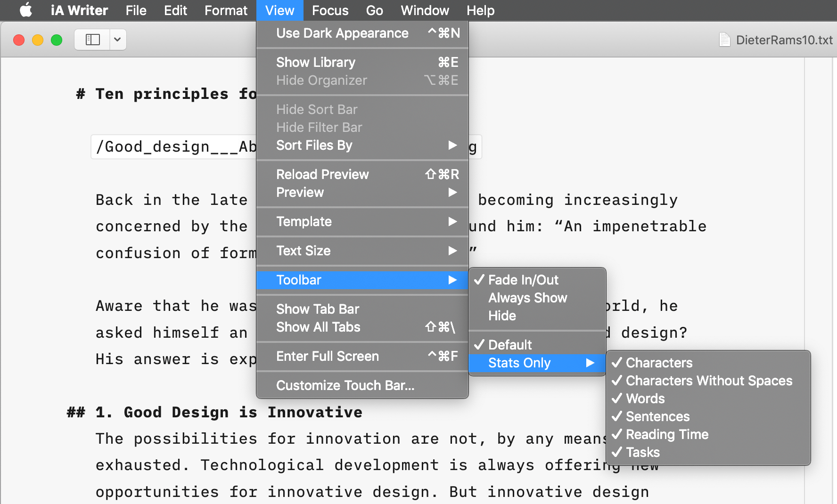The image size is (837, 504).
Task: Click the text 'becoming increasingly'
Action: (x=578, y=200)
